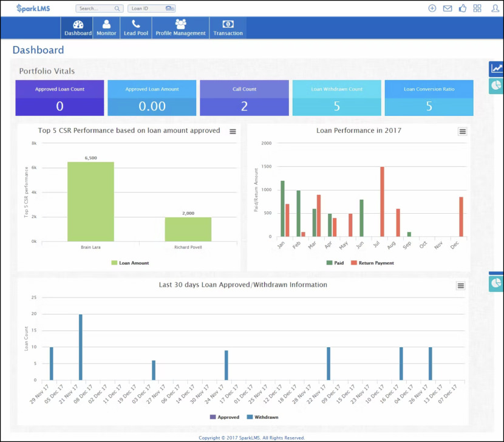Open the Dashboard tab
The height and width of the screenshot is (442, 504).
point(78,28)
